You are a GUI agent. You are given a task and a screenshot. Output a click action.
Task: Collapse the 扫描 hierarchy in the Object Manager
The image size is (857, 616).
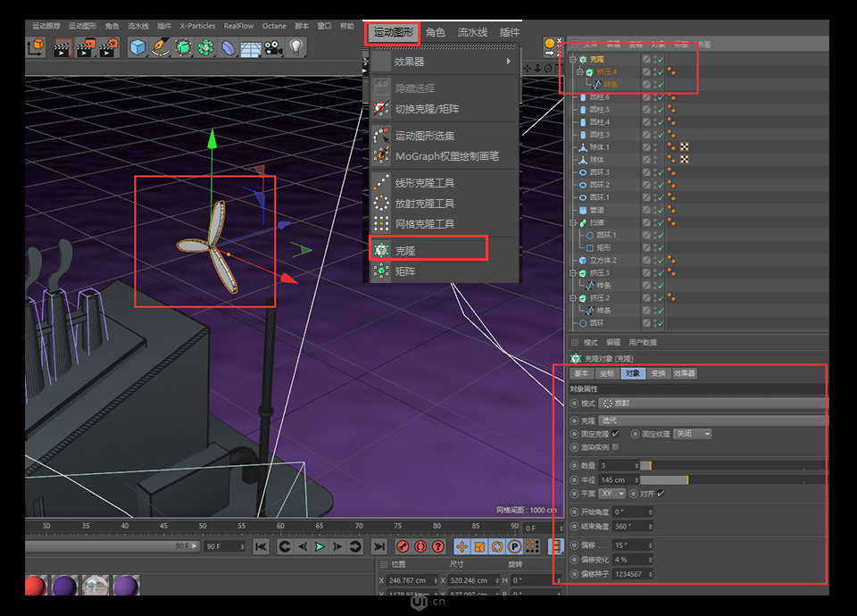572,221
